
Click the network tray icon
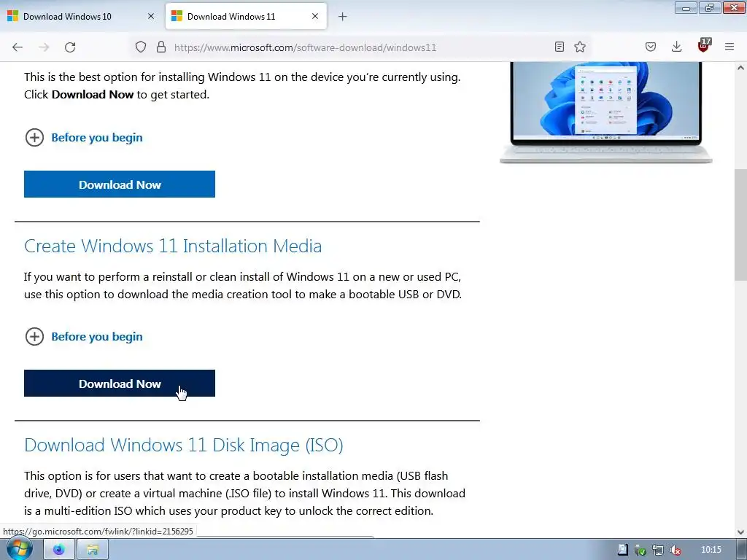click(x=658, y=550)
